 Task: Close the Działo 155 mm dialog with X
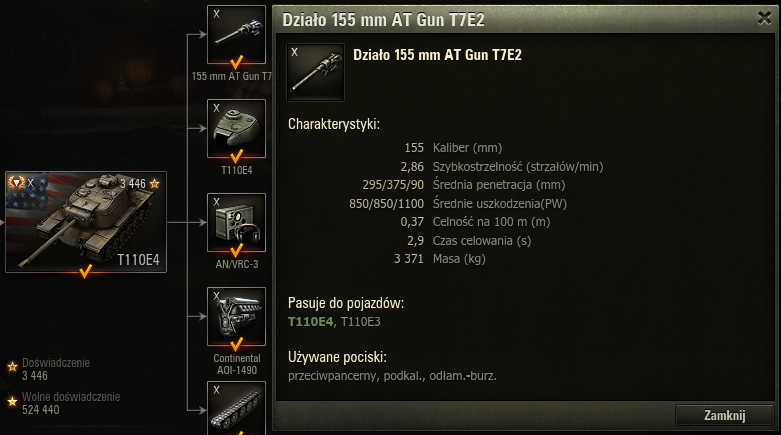click(764, 18)
